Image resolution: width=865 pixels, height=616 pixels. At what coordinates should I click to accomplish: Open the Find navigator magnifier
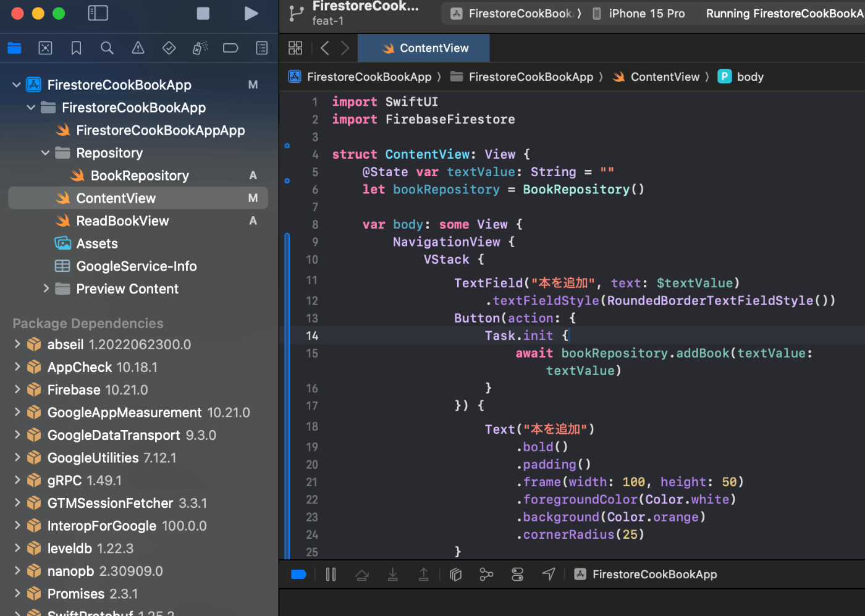(x=107, y=48)
